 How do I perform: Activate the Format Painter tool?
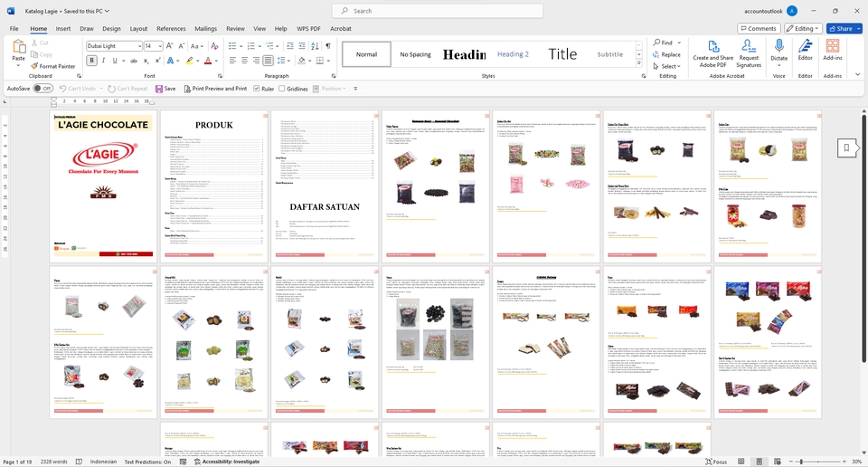pyautogui.click(x=53, y=66)
